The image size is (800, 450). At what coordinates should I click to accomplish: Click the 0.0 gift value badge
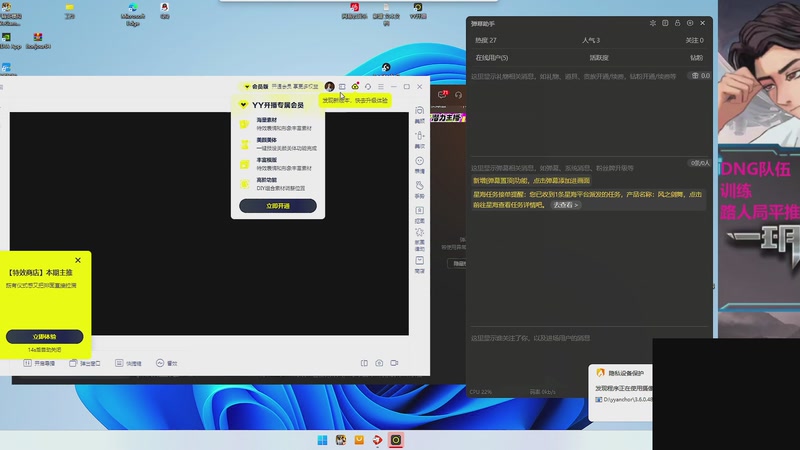(701, 76)
